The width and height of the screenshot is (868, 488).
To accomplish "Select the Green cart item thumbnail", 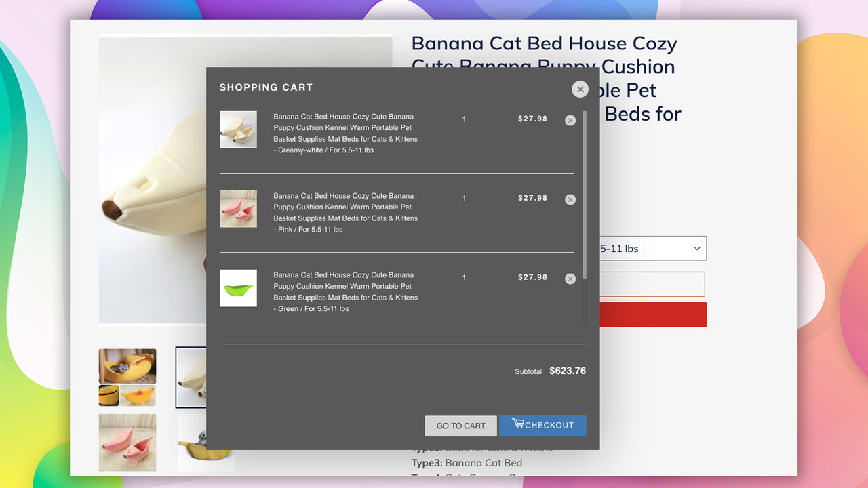I will click(x=238, y=287).
